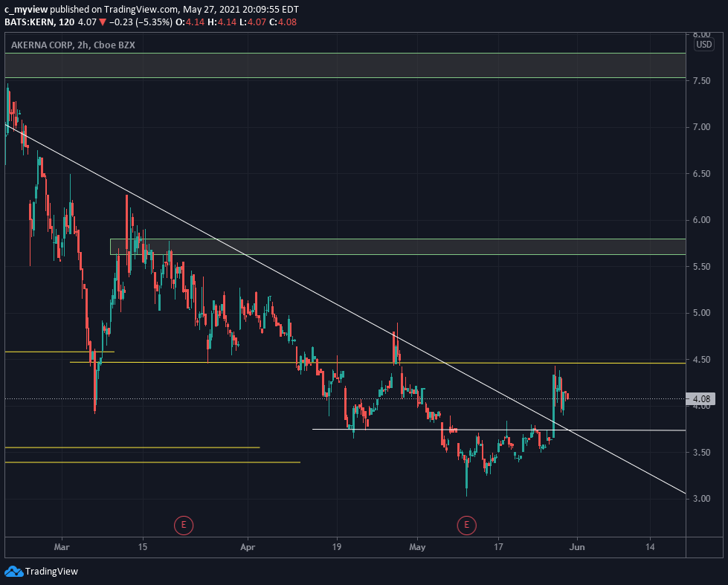The width and height of the screenshot is (728, 585).
Task: Click the May earnings E marker
Action: coord(466,525)
